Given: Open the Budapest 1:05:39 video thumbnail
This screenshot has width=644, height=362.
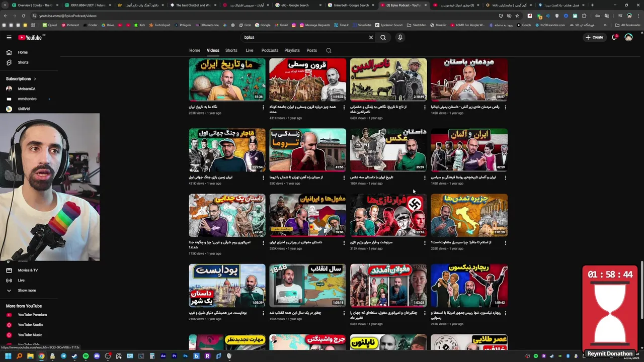Looking at the screenshot, I should pyautogui.click(x=227, y=286).
